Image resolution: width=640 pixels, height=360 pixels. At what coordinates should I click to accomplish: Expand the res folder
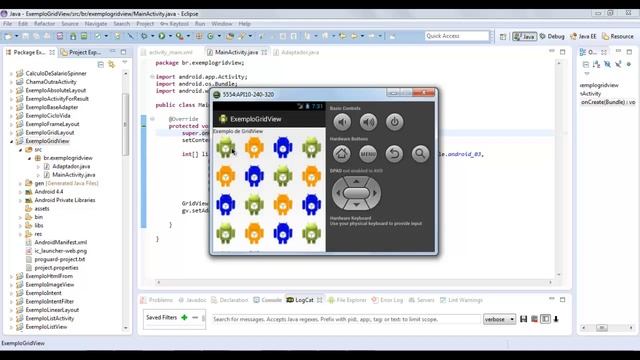tap(20, 234)
